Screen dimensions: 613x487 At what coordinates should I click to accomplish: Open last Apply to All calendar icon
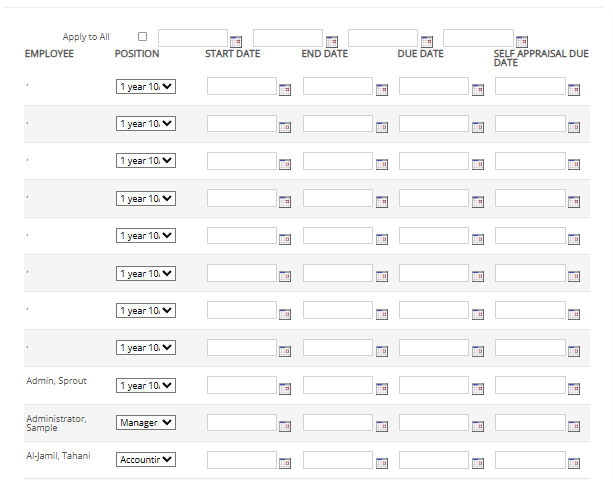[x=521, y=41]
